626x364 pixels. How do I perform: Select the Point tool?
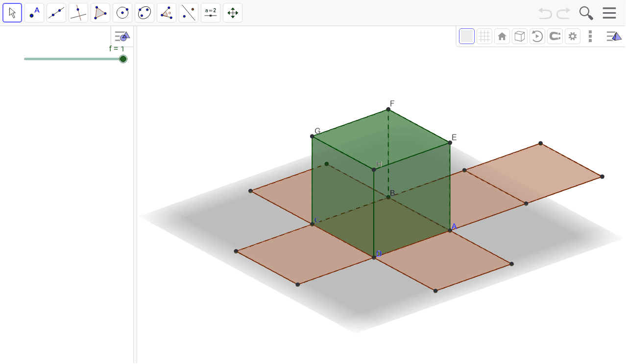click(34, 13)
